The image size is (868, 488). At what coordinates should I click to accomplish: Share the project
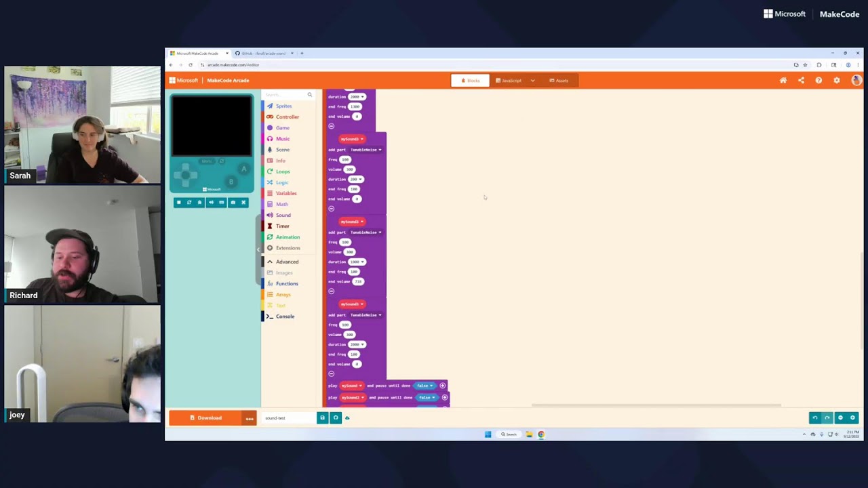point(801,80)
